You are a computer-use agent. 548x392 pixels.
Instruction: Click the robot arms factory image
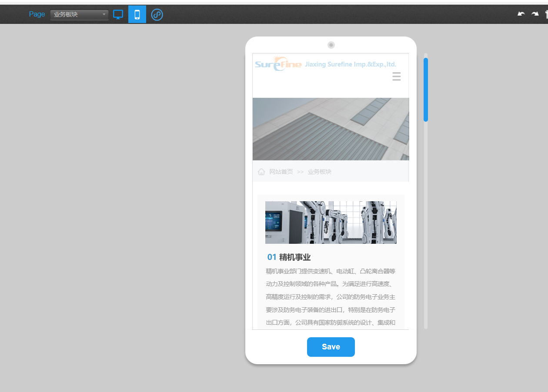[331, 222]
